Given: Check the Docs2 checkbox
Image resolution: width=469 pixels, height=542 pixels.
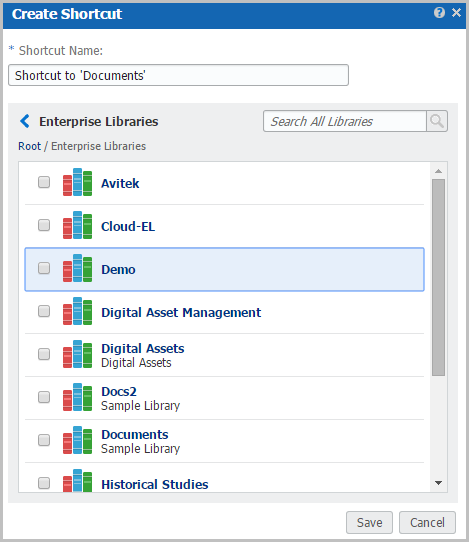Looking at the screenshot, I should [44, 397].
